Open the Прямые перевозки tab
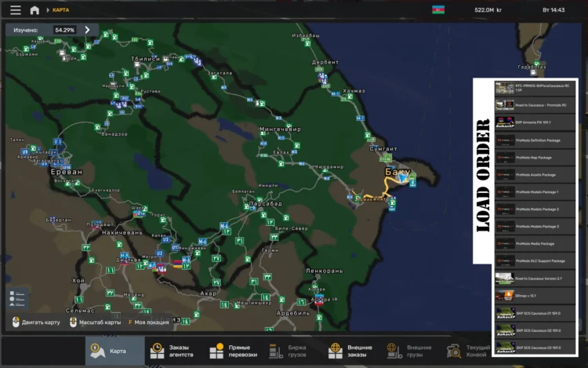Screen dimensions: 588x368 click(234, 351)
